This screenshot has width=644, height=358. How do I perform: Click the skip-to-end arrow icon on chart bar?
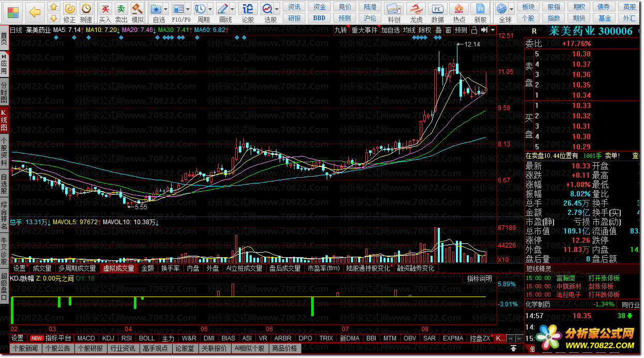pos(484,30)
